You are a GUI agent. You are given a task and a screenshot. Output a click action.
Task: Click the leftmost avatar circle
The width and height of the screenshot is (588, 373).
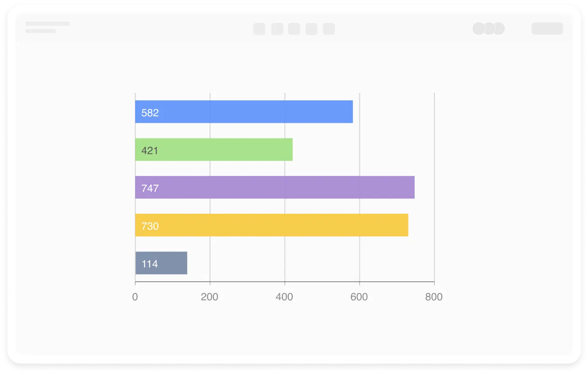click(478, 29)
